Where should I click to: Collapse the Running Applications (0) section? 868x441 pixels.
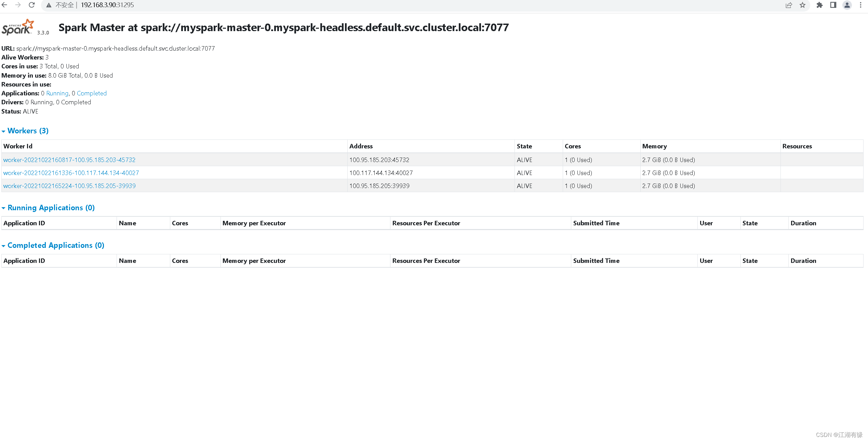click(x=48, y=208)
